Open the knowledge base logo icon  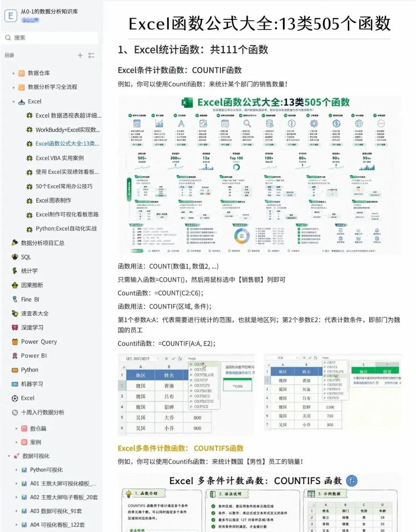coord(10,15)
